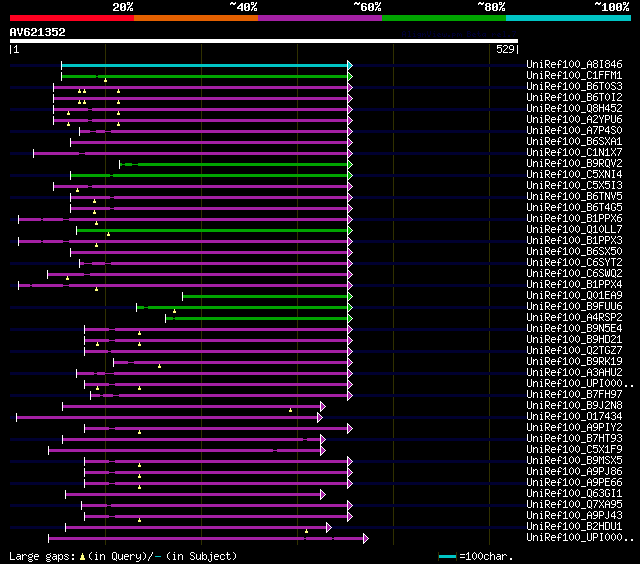This screenshot has width=640, height=564.
Task: Choose label UniRef100_C6SYT2
Action: pyautogui.click(x=574, y=263)
